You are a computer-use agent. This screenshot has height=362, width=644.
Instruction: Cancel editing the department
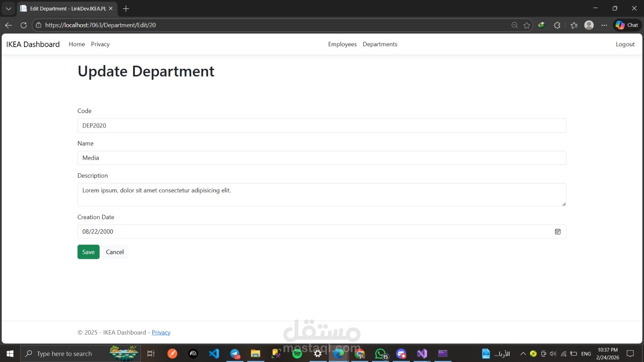pyautogui.click(x=115, y=252)
